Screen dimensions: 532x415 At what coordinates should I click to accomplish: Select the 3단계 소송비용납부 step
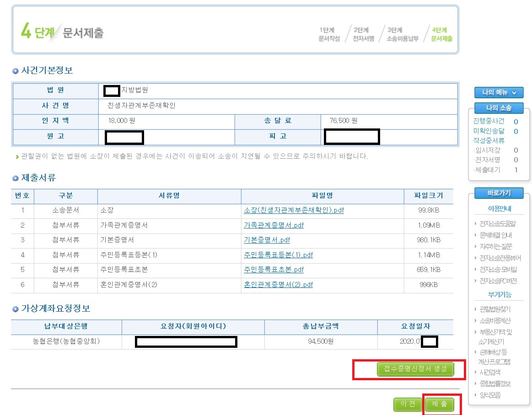(x=403, y=34)
